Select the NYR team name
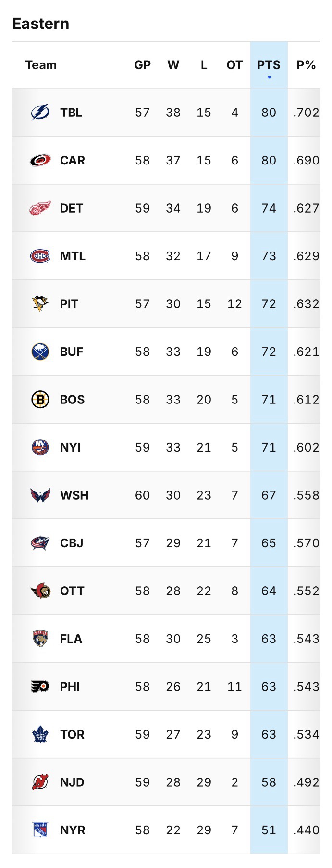Image resolution: width=332 pixels, height=868 pixels. click(73, 830)
